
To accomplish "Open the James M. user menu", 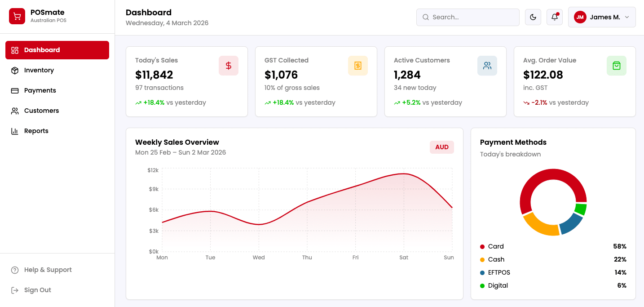I will (601, 17).
